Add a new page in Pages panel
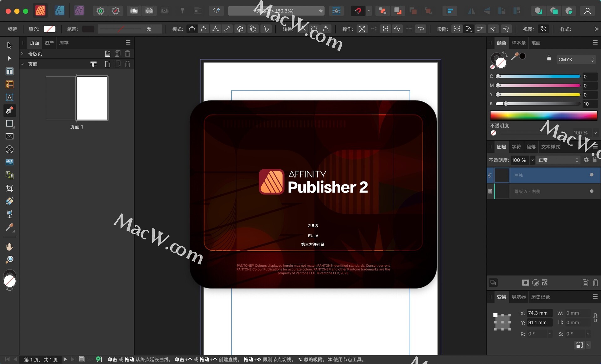The height and width of the screenshot is (364, 601). 107,64
